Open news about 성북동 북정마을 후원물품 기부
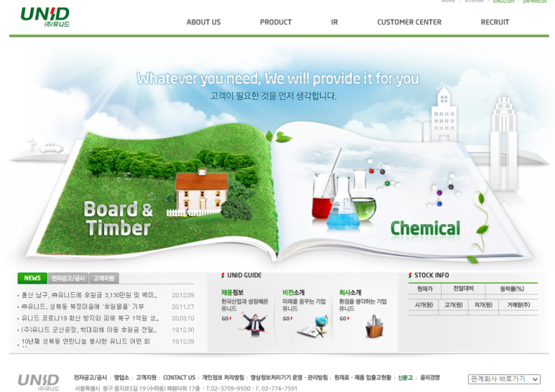Viewport: 555px width, 392px height. point(83,307)
